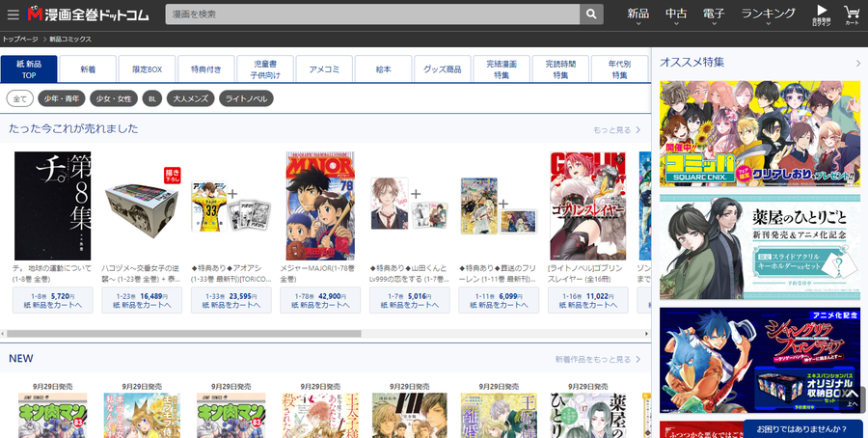This screenshot has width=868, height=438.
Task: Open 新着作品をもっと見る link
Action: click(598, 359)
